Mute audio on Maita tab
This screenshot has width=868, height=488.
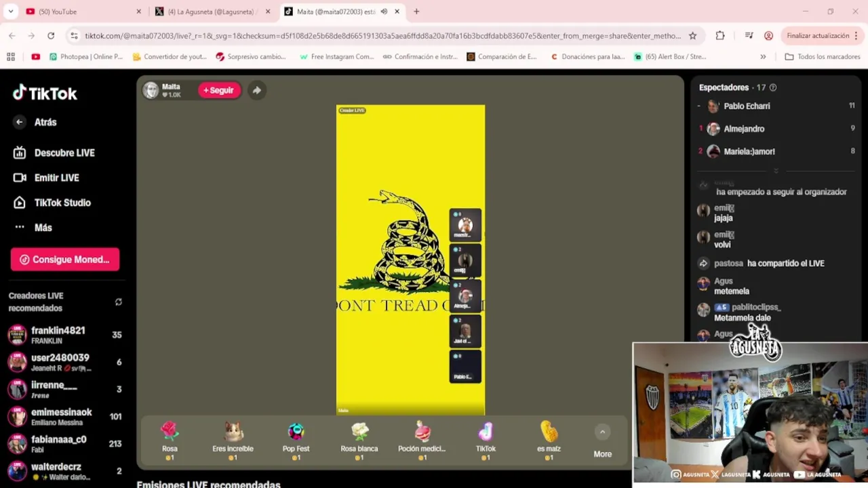click(x=384, y=12)
